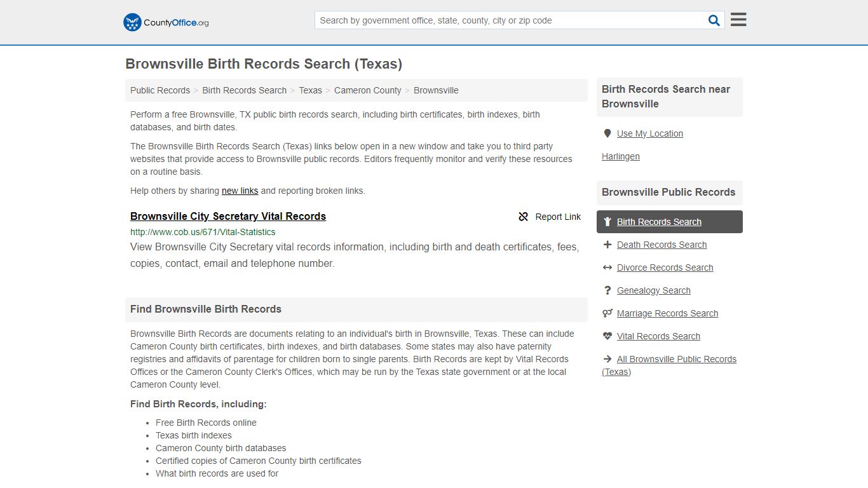
Task: Open Cameron County breadcrumb
Action: (368, 90)
